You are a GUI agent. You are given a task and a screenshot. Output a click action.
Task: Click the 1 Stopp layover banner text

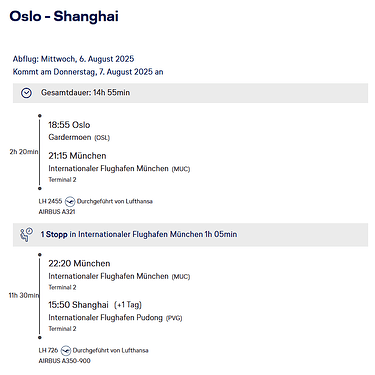[x=139, y=234]
